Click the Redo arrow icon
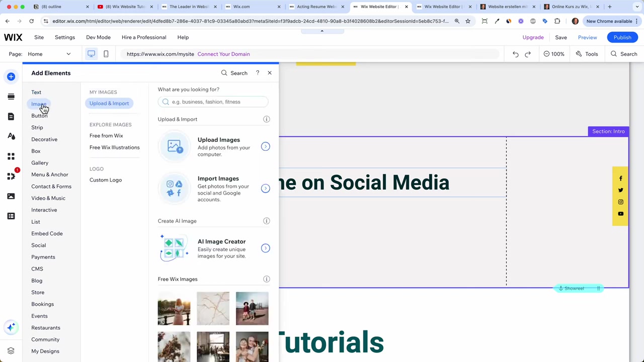The width and height of the screenshot is (644, 362). click(x=528, y=54)
